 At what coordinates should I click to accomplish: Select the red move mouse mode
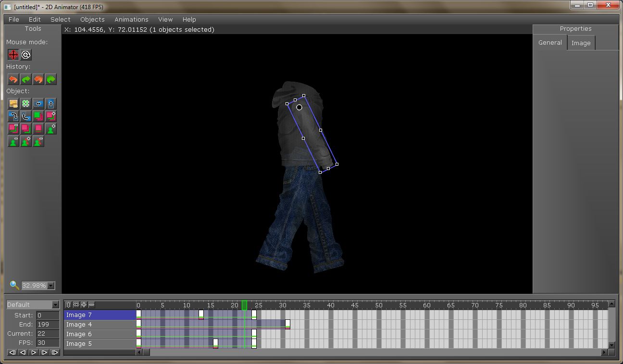pos(13,55)
